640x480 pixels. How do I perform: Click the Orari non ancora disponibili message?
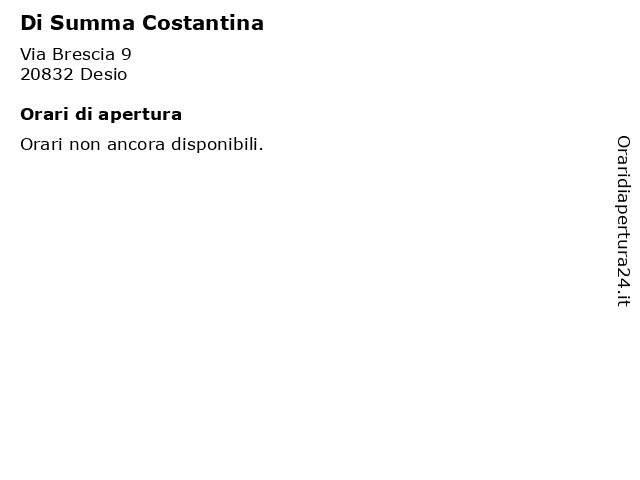(x=142, y=144)
